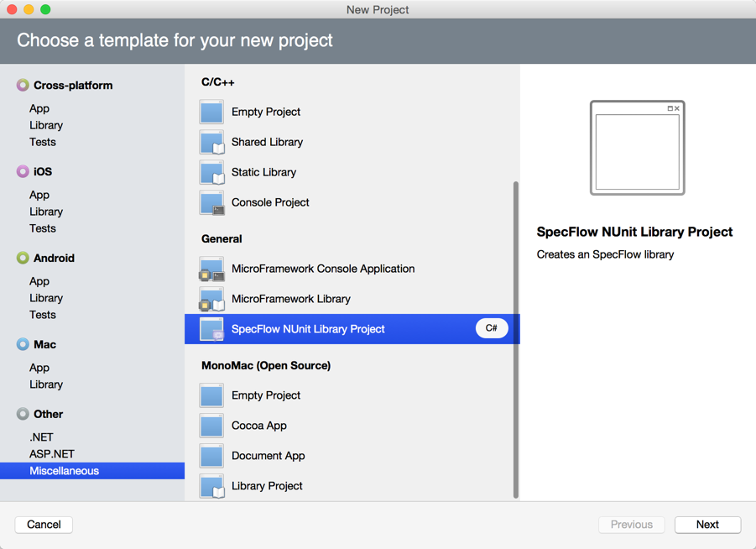Select the Console Project template icon

211,202
